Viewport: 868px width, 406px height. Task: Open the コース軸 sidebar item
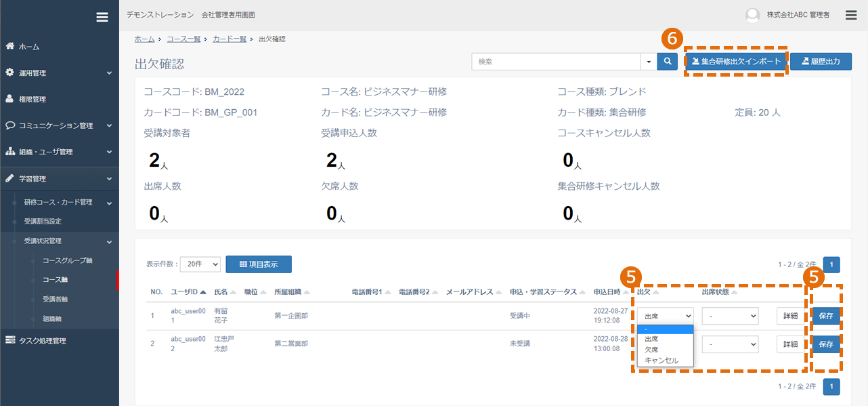point(55,279)
